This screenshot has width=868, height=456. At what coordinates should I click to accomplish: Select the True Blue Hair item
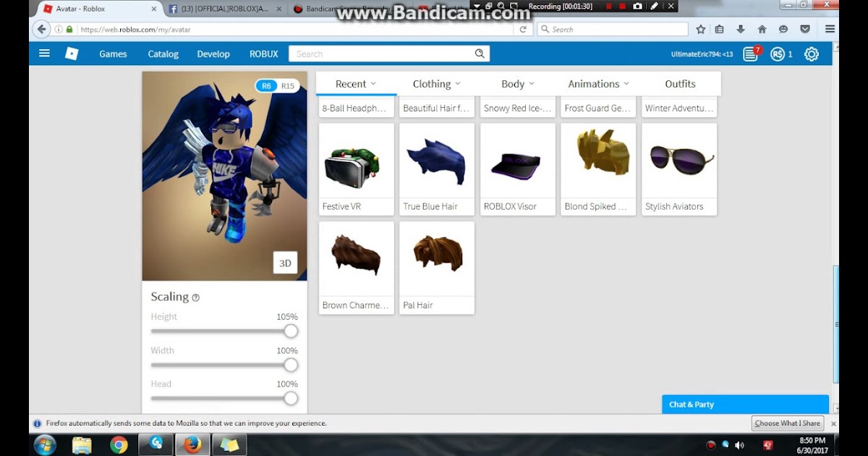(437, 169)
